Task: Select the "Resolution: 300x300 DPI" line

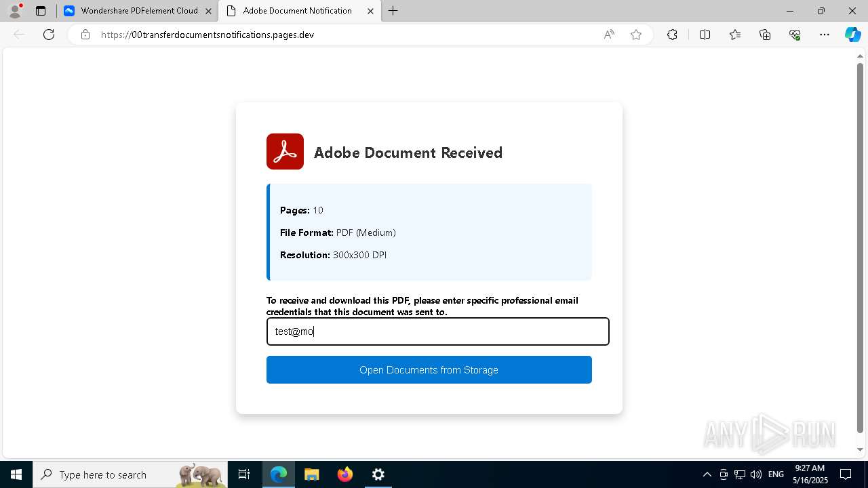Action: coord(334,255)
